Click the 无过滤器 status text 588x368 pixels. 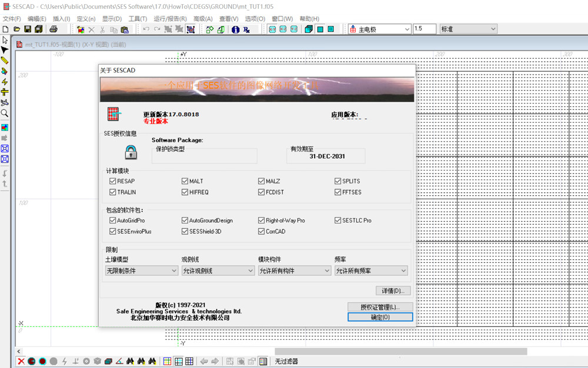pos(286,362)
